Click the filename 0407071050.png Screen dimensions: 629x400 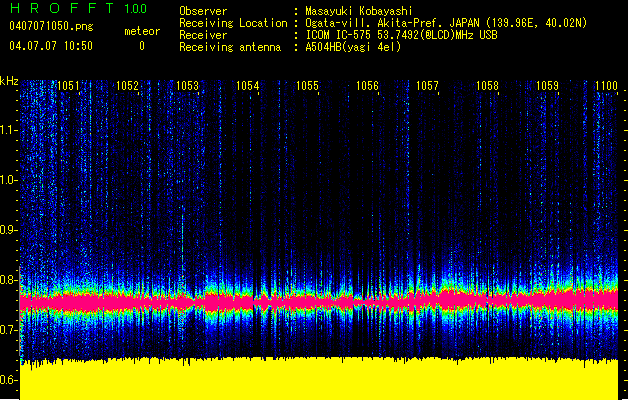[51, 26]
